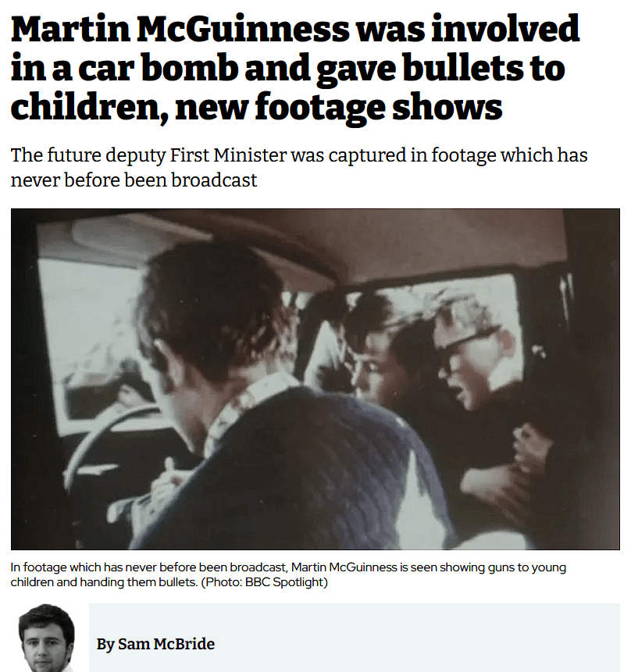Screen dimensions: 631x672
Task: Click "Martin McGuinness" in the image caption
Action: tap(344, 567)
